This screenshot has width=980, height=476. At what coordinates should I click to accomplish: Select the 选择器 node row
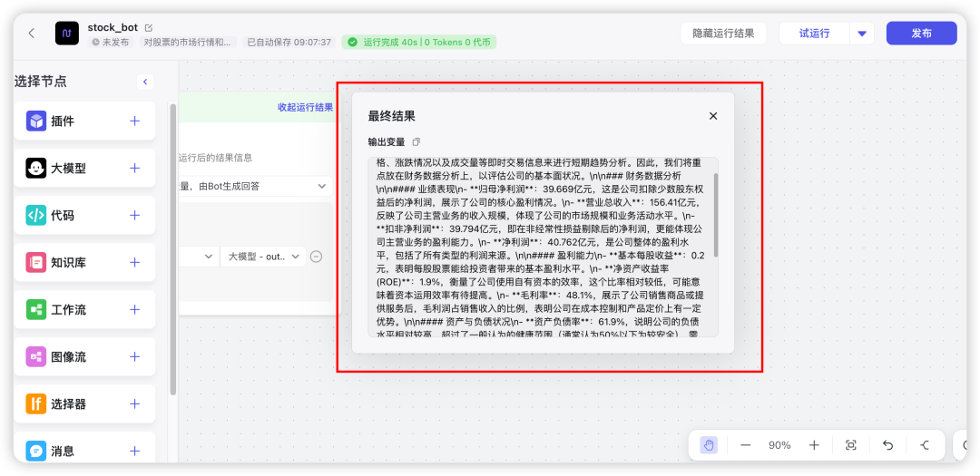pyautogui.click(x=84, y=404)
